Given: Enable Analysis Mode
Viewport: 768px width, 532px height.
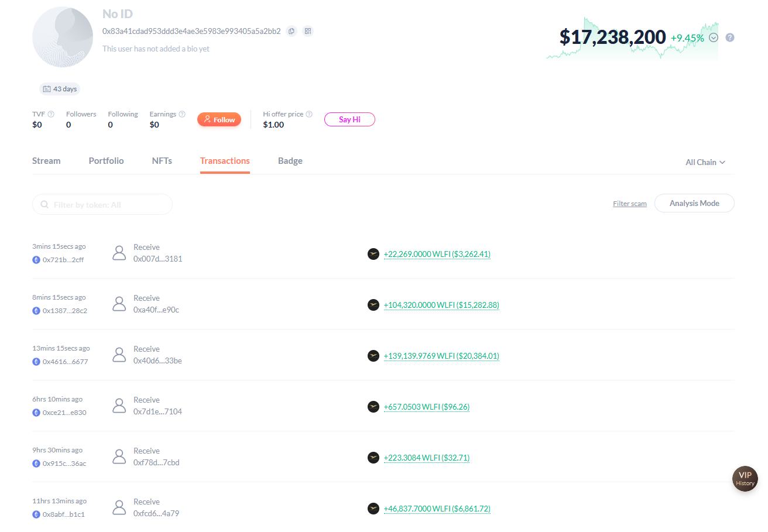Looking at the screenshot, I should click(x=694, y=203).
